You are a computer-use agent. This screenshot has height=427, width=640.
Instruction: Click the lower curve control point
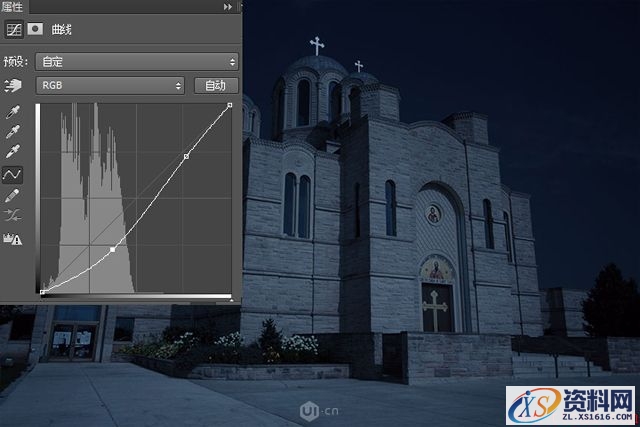pos(112,249)
